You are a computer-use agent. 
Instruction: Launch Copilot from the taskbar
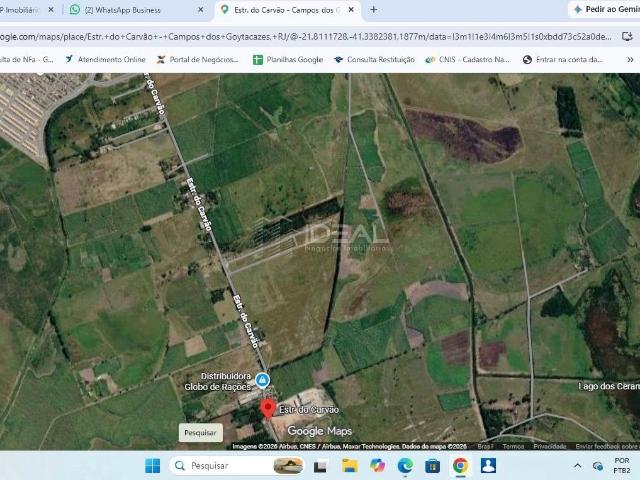pos(378,466)
